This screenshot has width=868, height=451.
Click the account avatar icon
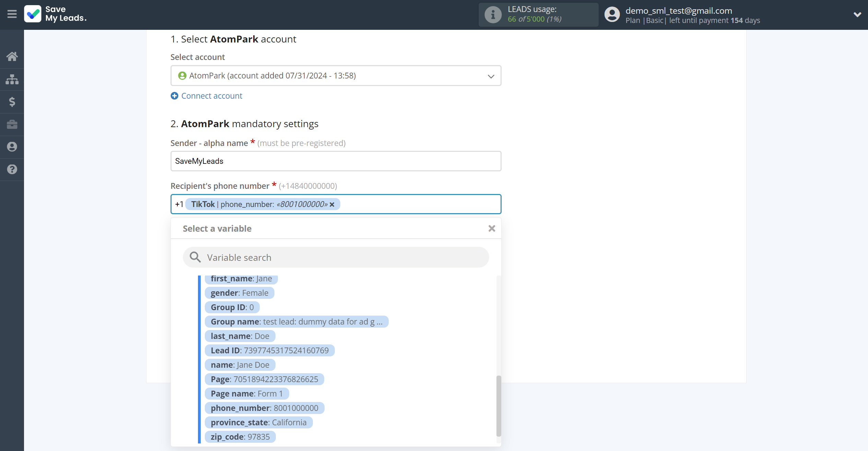(612, 14)
